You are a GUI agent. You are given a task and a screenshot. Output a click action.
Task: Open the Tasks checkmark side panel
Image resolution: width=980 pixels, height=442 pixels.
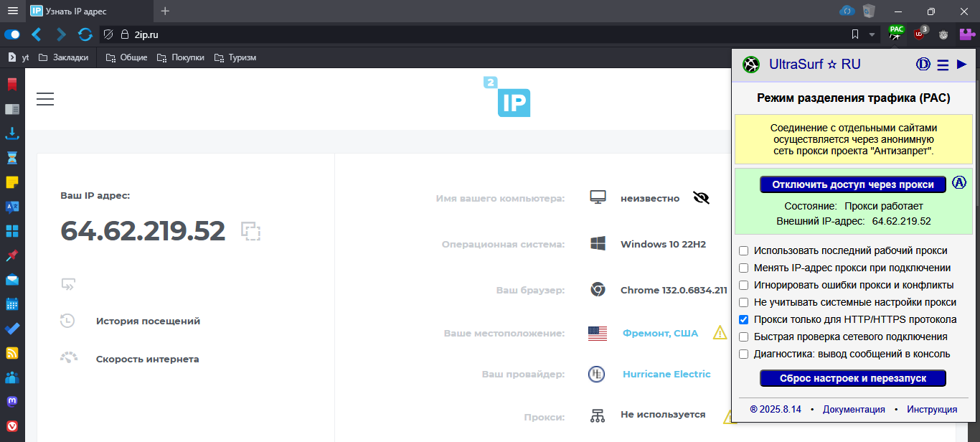point(12,329)
